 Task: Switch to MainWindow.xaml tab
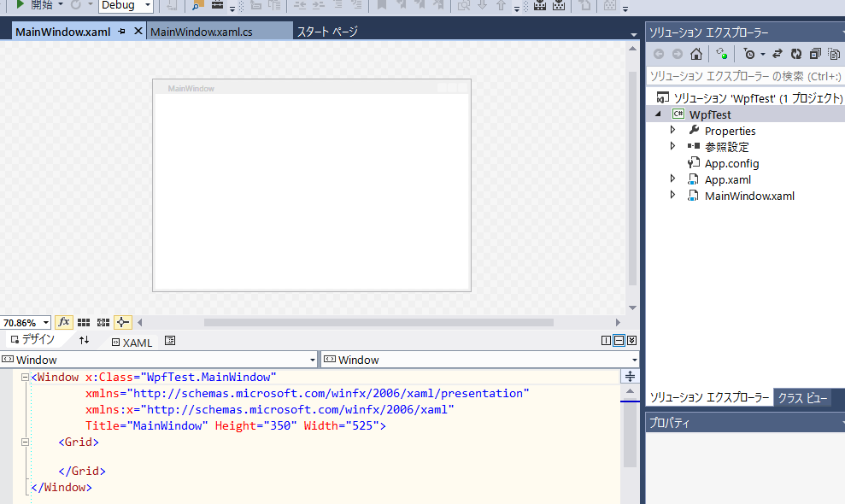62,32
